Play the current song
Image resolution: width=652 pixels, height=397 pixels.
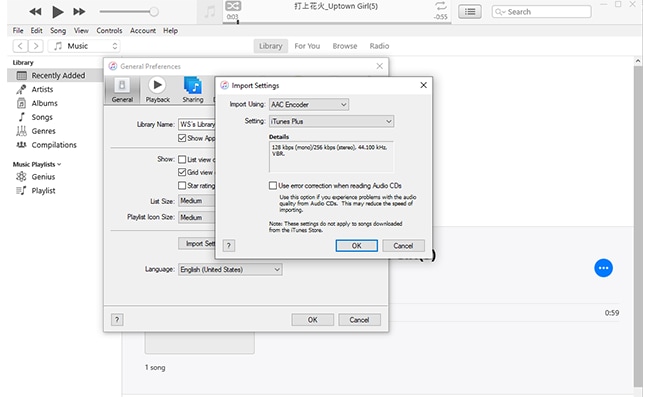58,12
